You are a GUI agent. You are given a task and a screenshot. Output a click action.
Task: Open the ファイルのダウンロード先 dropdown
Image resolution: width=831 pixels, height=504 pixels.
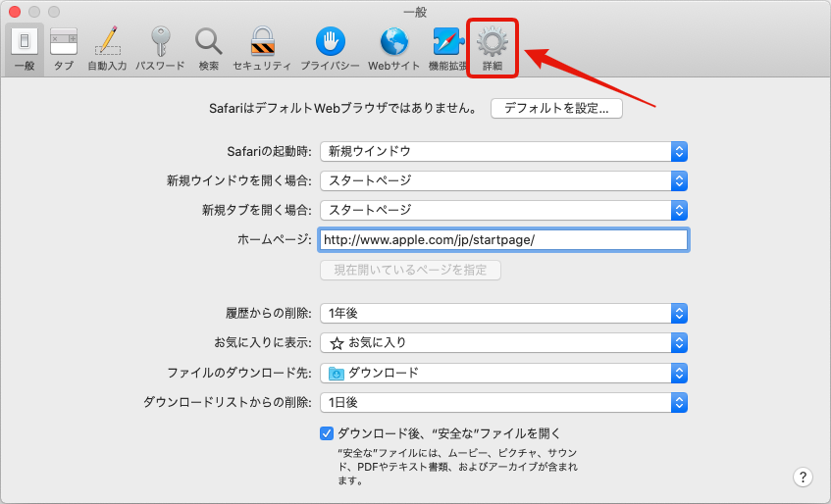click(x=503, y=374)
